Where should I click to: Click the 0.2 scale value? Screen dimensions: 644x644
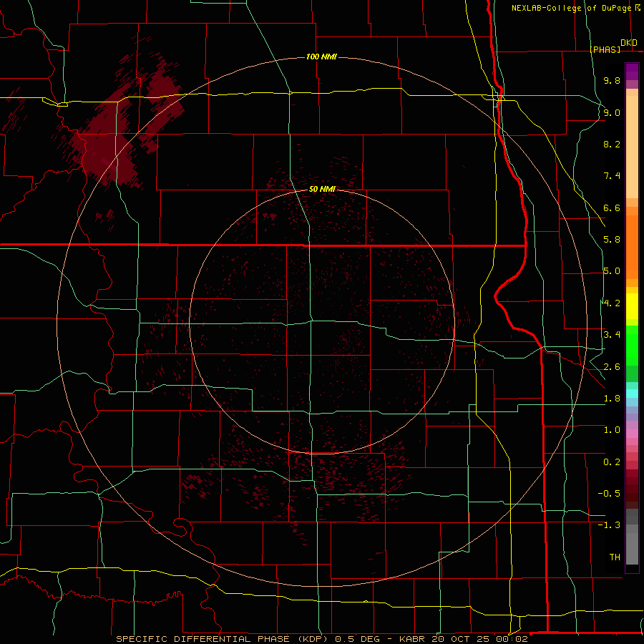612,462
